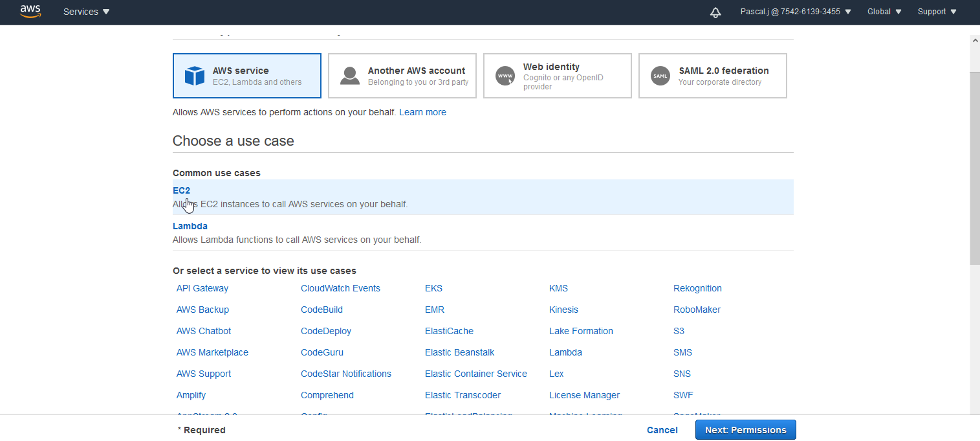Click the Another AWS account person icon

(350, 76)
